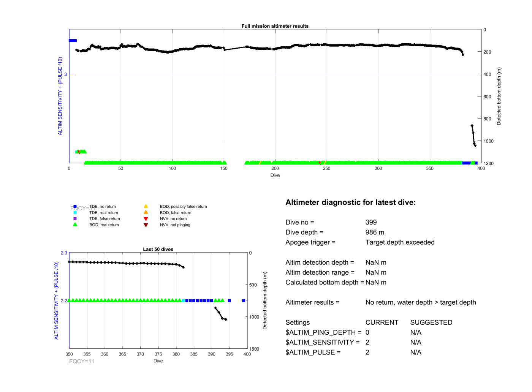Click the tick label 2.3 on the bottom plot
Screen dimensions: 532x392
click(x=64, y=253)
